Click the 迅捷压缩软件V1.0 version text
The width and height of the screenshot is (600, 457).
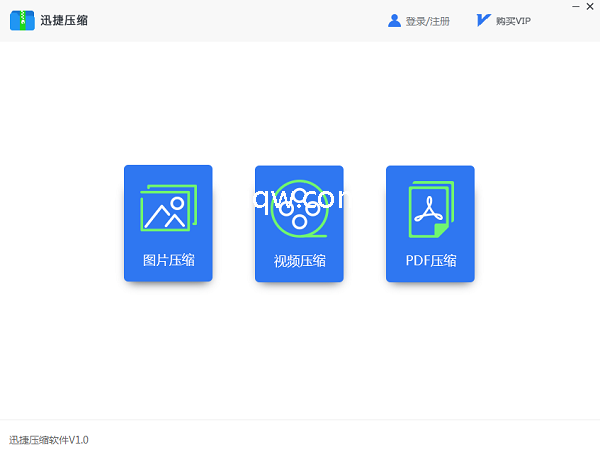tap(49, 440)
